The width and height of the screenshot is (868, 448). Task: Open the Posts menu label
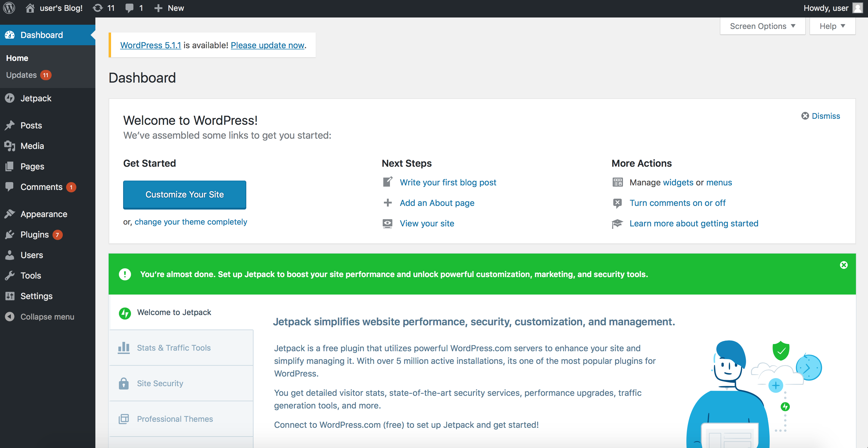click(x=31, y=125)
